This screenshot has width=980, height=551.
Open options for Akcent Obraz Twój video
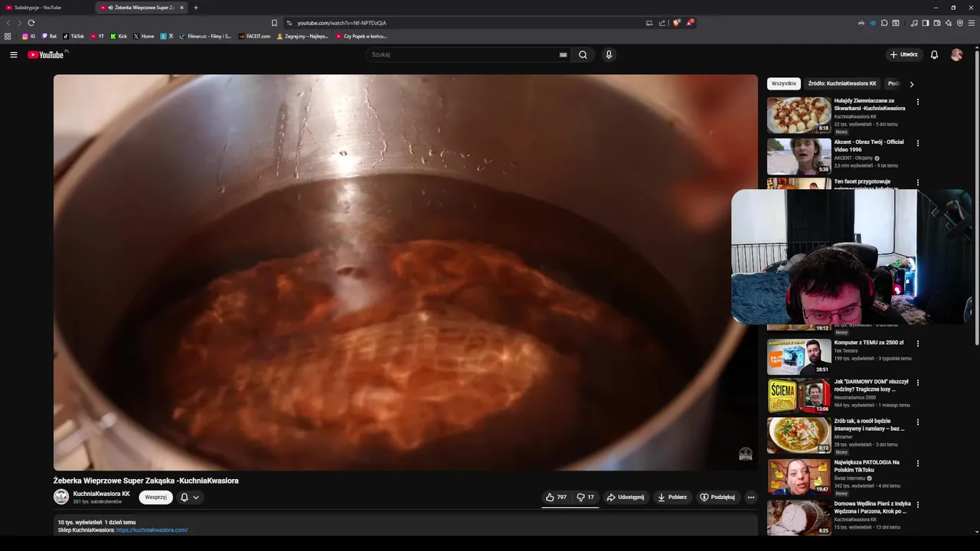[x=917, y=143]
